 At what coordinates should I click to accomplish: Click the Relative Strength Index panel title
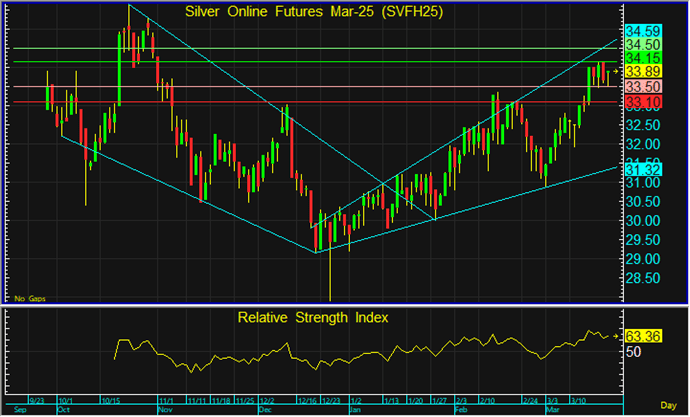313,318
